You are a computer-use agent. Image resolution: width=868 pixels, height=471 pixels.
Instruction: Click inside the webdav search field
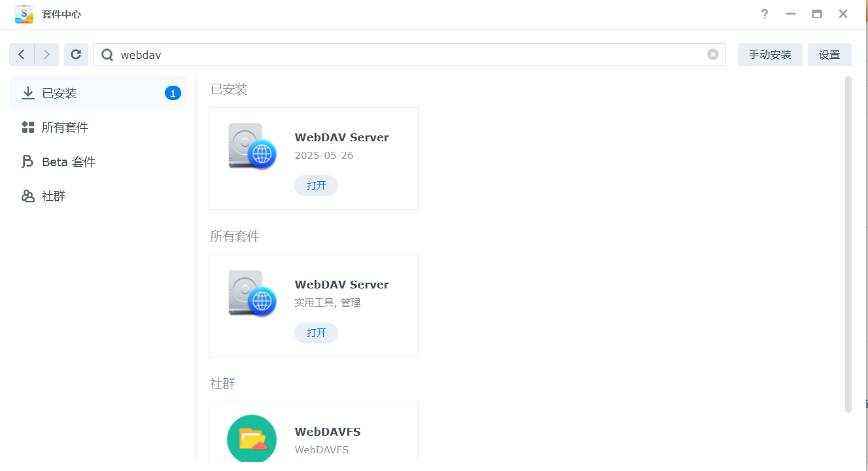409,55
